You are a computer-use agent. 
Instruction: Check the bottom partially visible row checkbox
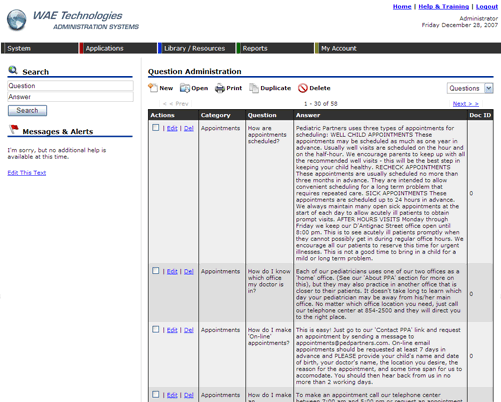point(156,394)
